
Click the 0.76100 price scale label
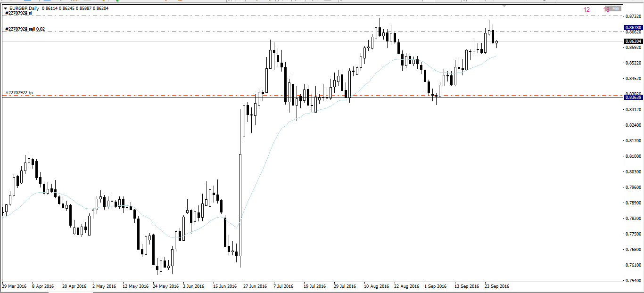[x=633, y=265]
